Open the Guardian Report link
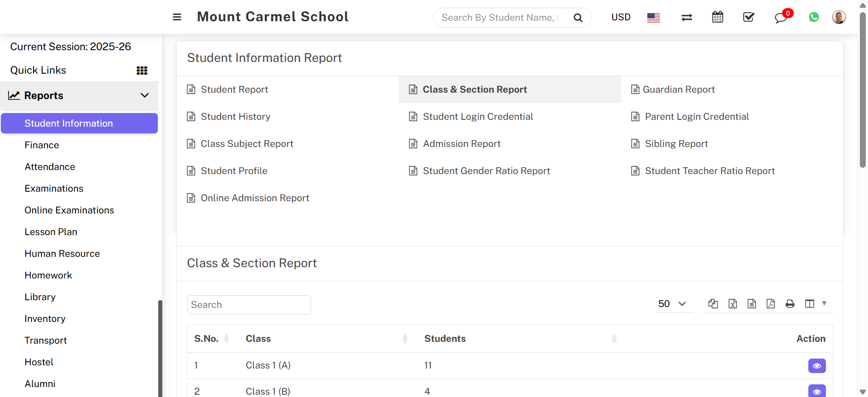 (x=679, y=90)
